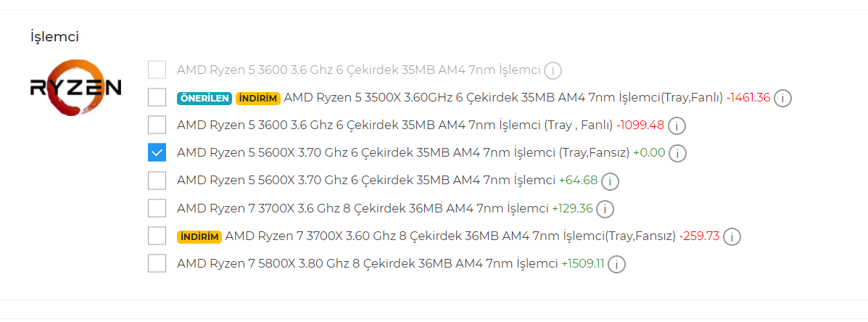Show info for Ryzen 7 5800X option
The height and width of the screenshot is (322, 868).
click(616, 265)
